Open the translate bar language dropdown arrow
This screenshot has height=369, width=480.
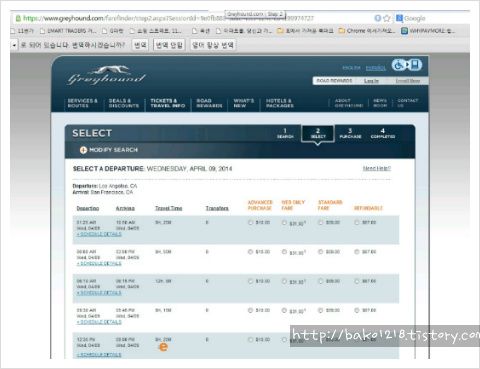(14, 45)
